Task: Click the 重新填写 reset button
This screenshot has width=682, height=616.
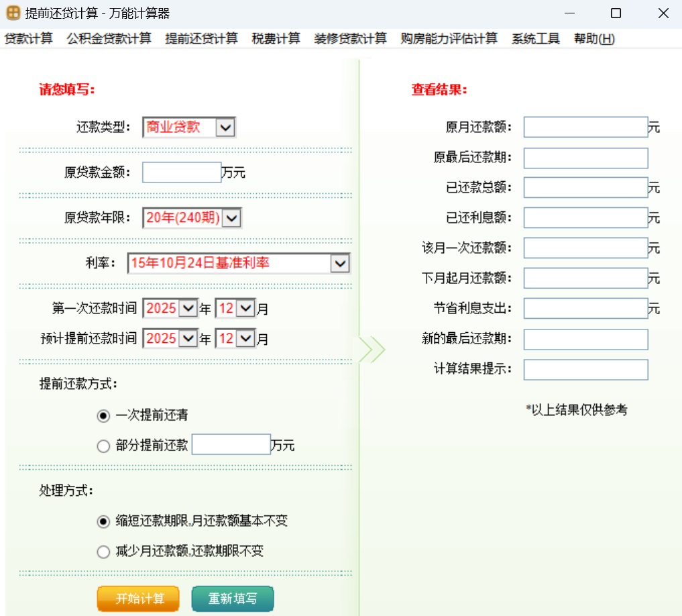Action: click(x=232, y=599)
